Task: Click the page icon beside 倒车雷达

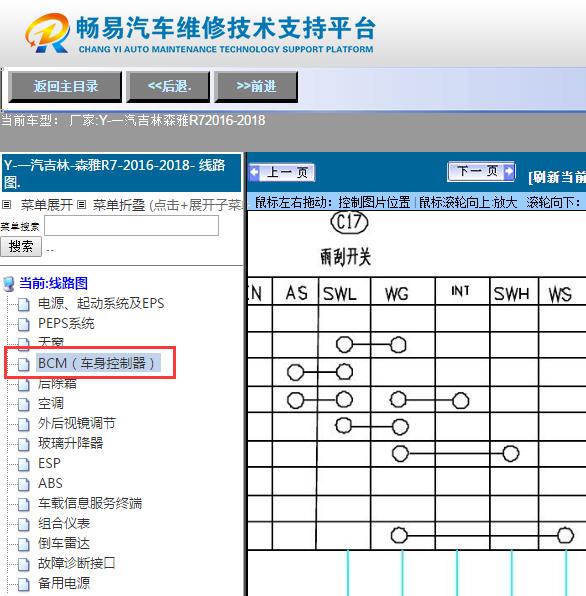Action: point(24,544)
